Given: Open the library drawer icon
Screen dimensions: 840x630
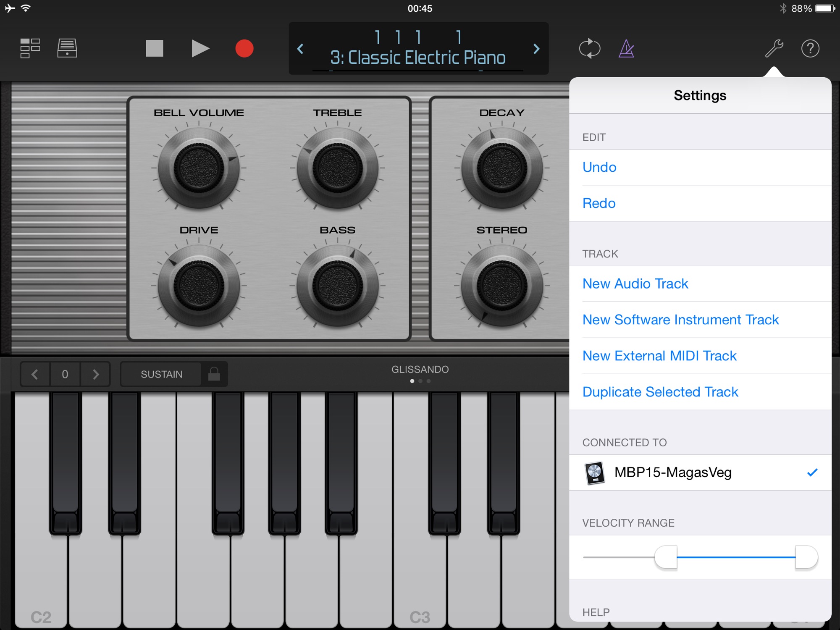Looking at the screenshot, I should coord(67,48).
